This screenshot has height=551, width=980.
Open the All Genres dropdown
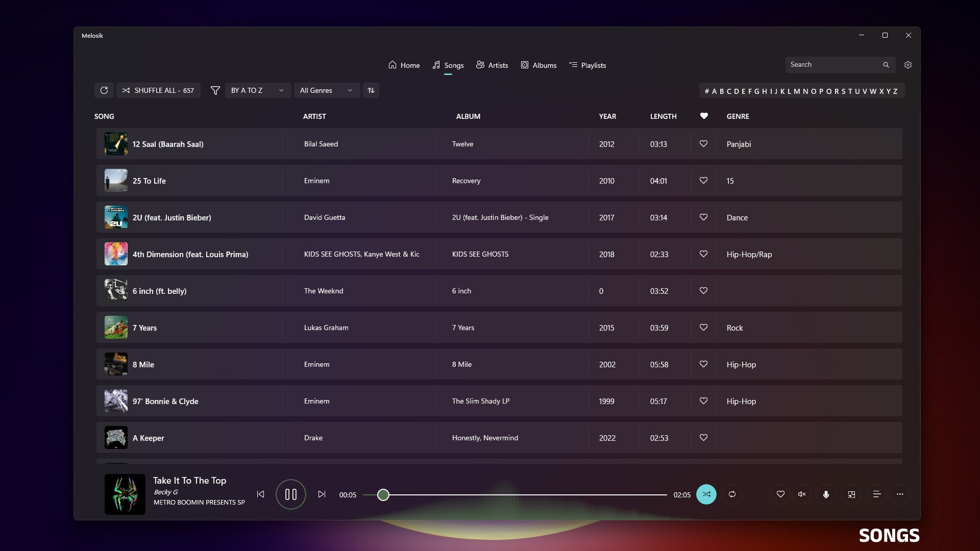(x=327, y=90)
